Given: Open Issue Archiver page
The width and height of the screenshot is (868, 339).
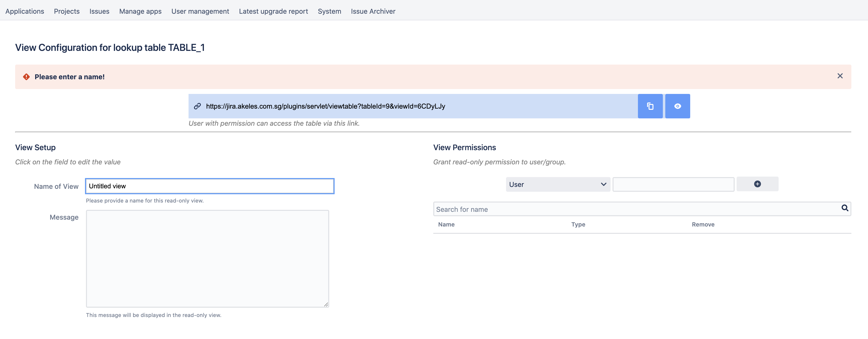Looking at the screenshot, I should point(373,11).
